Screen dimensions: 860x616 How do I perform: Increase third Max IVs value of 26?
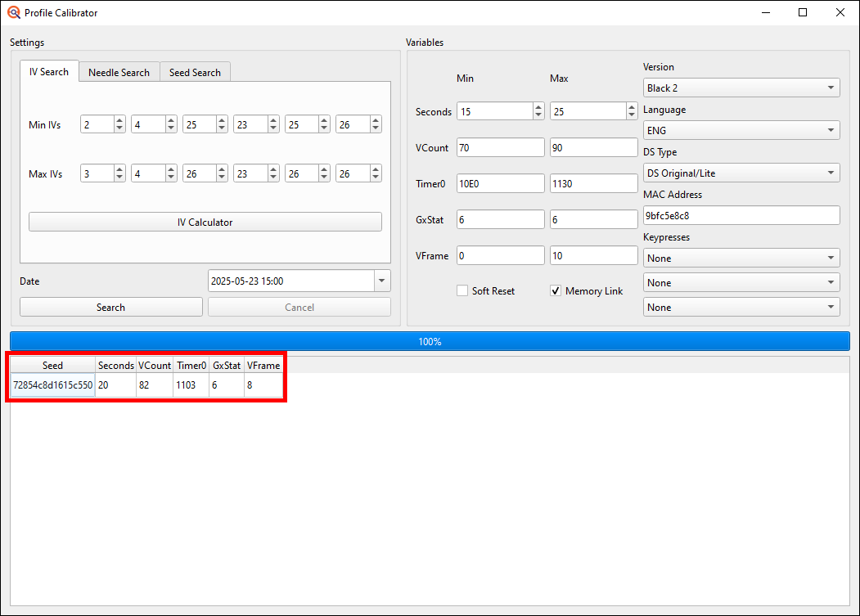coord(222,169)
